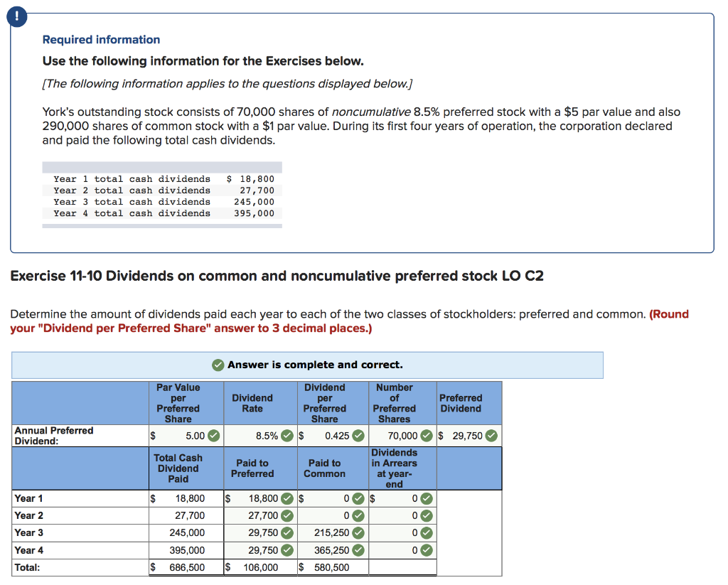
Task: Select the preferred dividend field showing 29,750
Action: pyautogui.click(x=469, y=436)
